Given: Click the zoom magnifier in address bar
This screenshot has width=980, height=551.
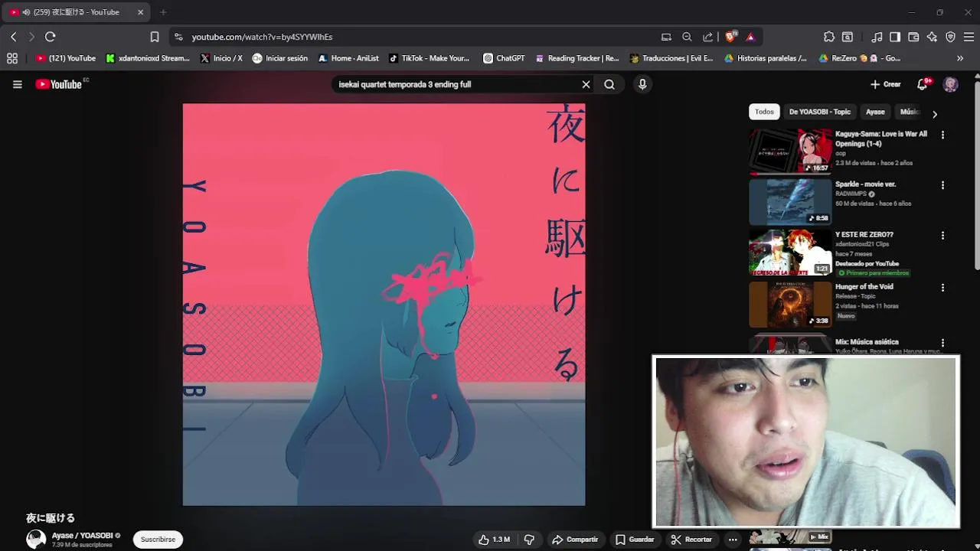Looking at the screenshot, I should pos(687,37).
